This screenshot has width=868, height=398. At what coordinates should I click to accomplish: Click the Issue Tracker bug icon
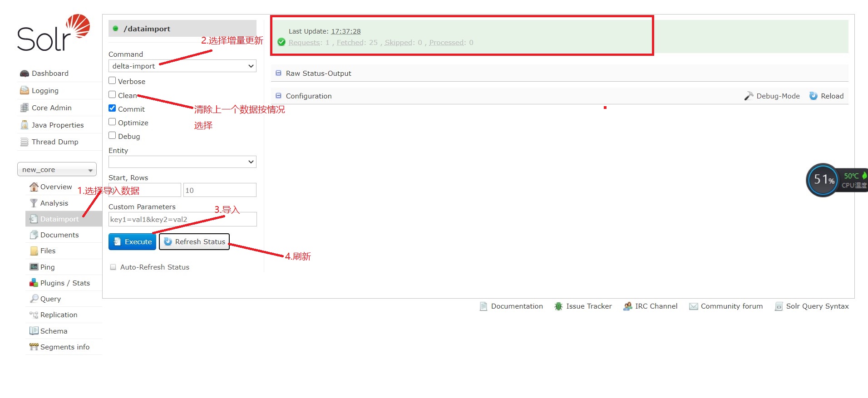pyautogui.click(x=558, y=306)
